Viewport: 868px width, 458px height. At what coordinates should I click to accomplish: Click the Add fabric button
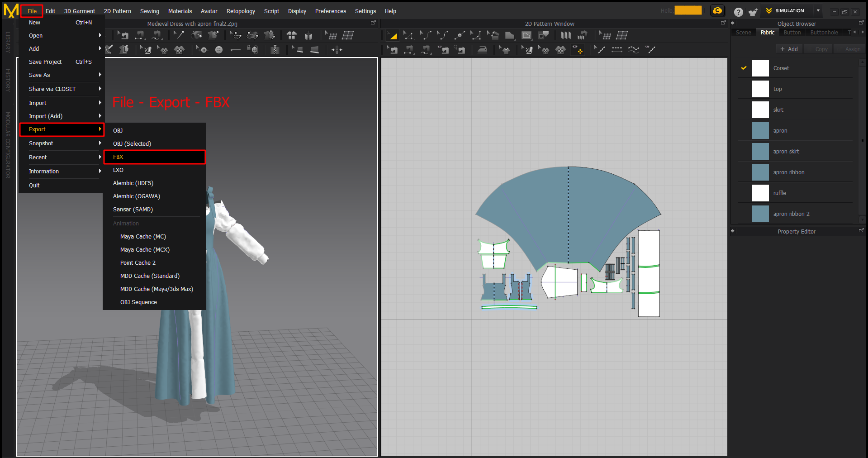[x=789, y=49]
